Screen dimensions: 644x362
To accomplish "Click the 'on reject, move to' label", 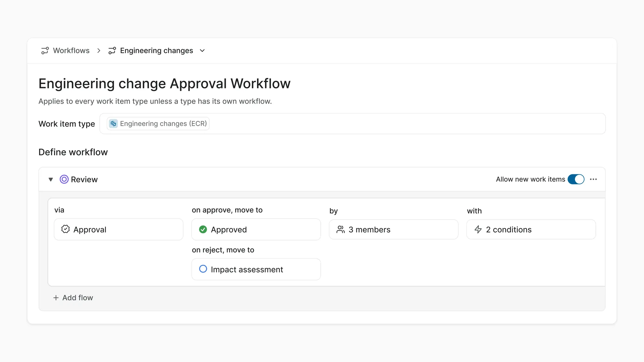I will [x=223, y=250].
